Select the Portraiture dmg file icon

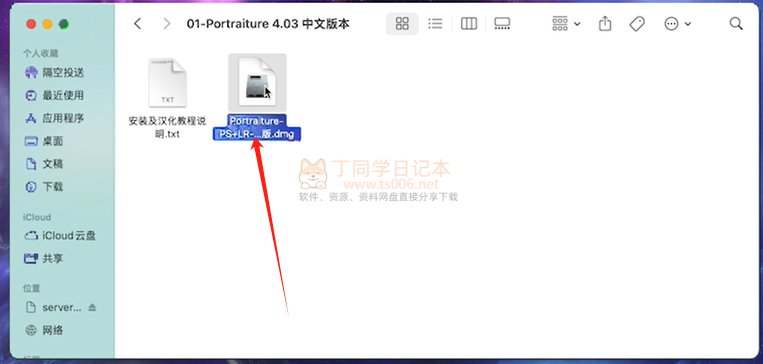[x=257, y=82]
